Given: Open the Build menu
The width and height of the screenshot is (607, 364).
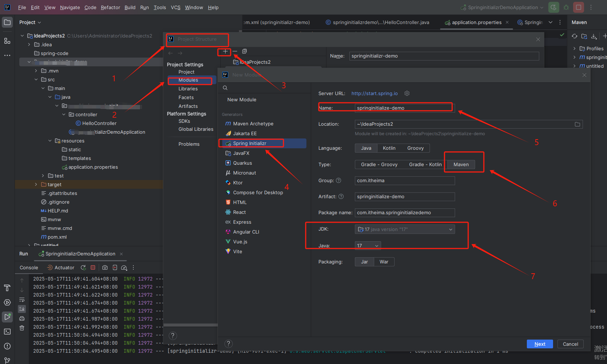Looking at the screenshot, I should (130, 7).
